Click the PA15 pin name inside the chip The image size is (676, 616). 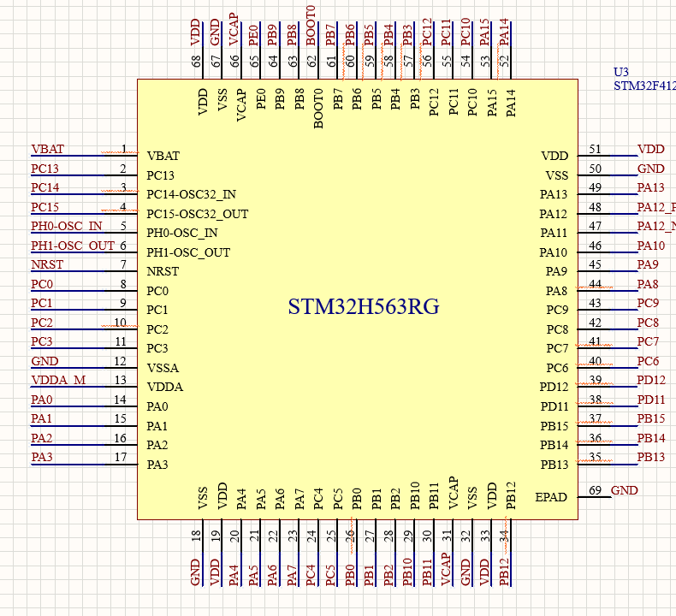click(491, 103)
